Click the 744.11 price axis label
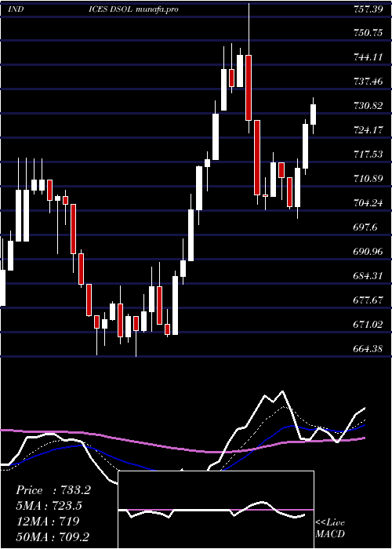Viewport: 392px width, 549px height. pyautogui.click(x=366, y=57)
